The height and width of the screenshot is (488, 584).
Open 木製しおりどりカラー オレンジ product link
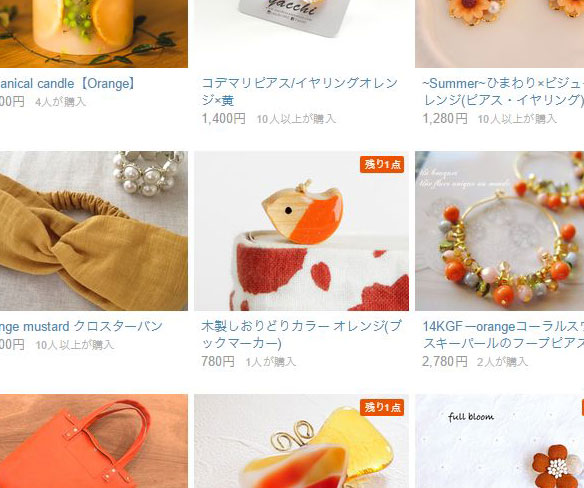coord(301,335)
